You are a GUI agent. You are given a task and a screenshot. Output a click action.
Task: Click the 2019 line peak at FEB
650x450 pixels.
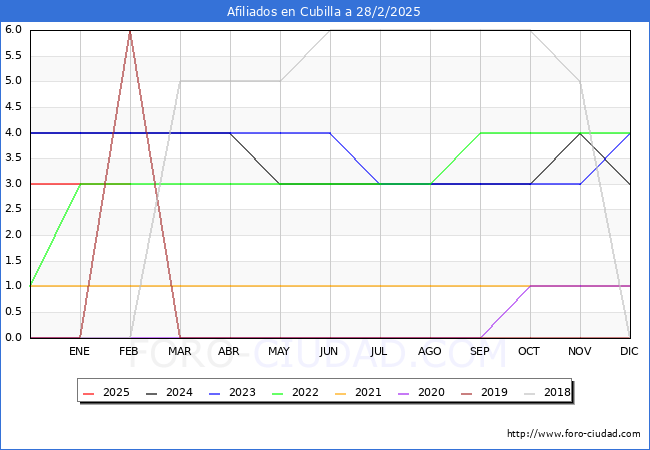pyautogui.click(x=130, y=31)
